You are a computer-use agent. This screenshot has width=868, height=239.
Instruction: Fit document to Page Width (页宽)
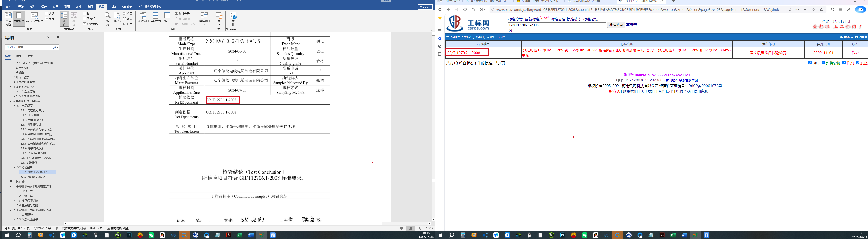128,24
